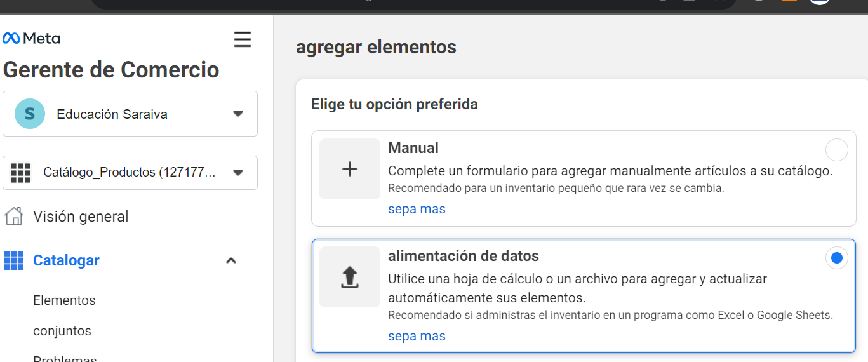Click Educación Saraiva account name
This screenshot has height=362, width=868.
point(112,114)
